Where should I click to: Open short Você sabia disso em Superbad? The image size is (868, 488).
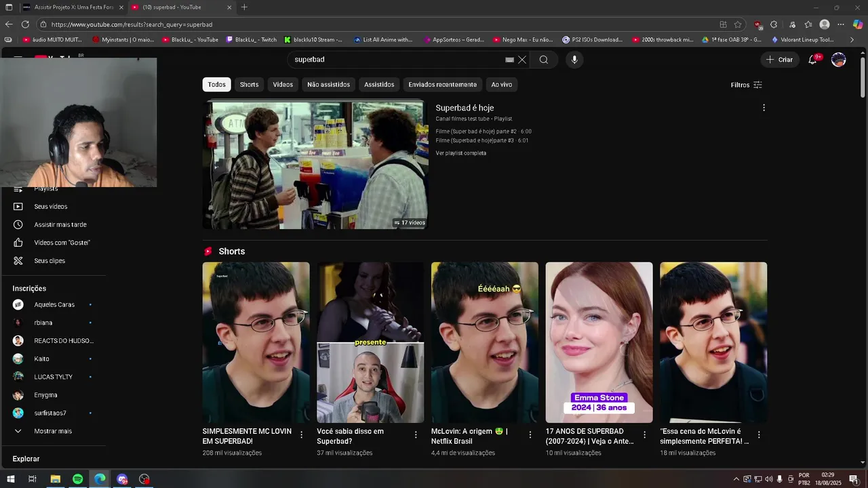coord(370,342)
